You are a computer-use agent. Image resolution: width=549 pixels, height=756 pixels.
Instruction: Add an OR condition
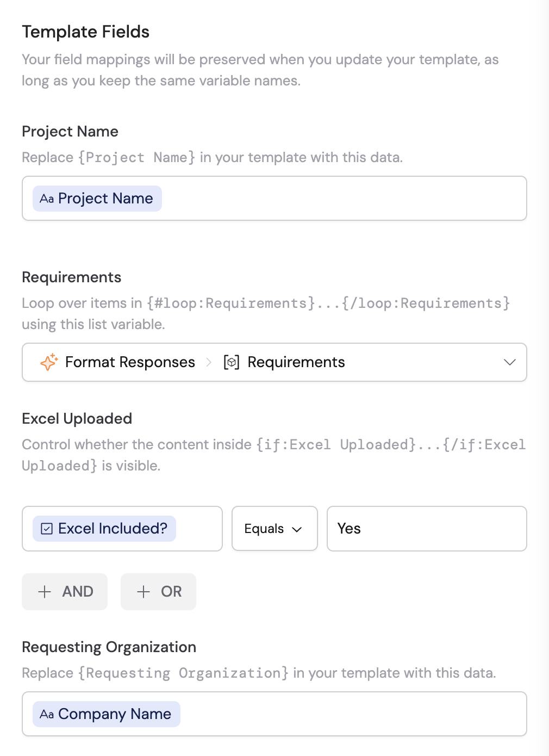click(158, 592)
